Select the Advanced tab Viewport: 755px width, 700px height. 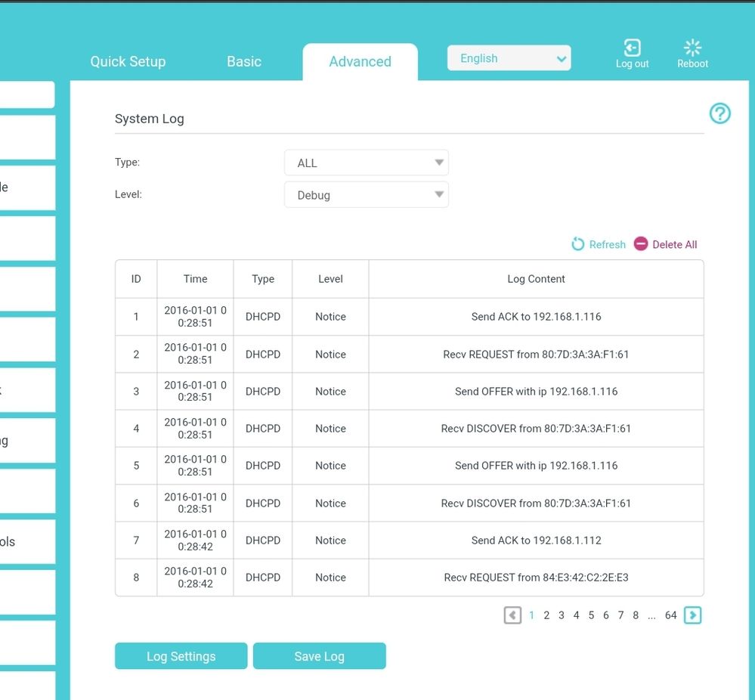tap(360, 62)
